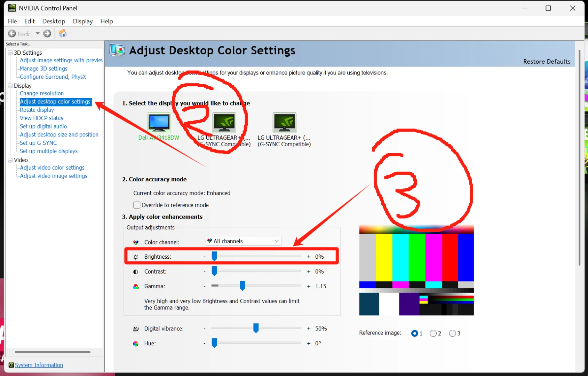Go to the Home icon in toolbar
This screenshot has height=376, width=588.
tap(63, 33)
